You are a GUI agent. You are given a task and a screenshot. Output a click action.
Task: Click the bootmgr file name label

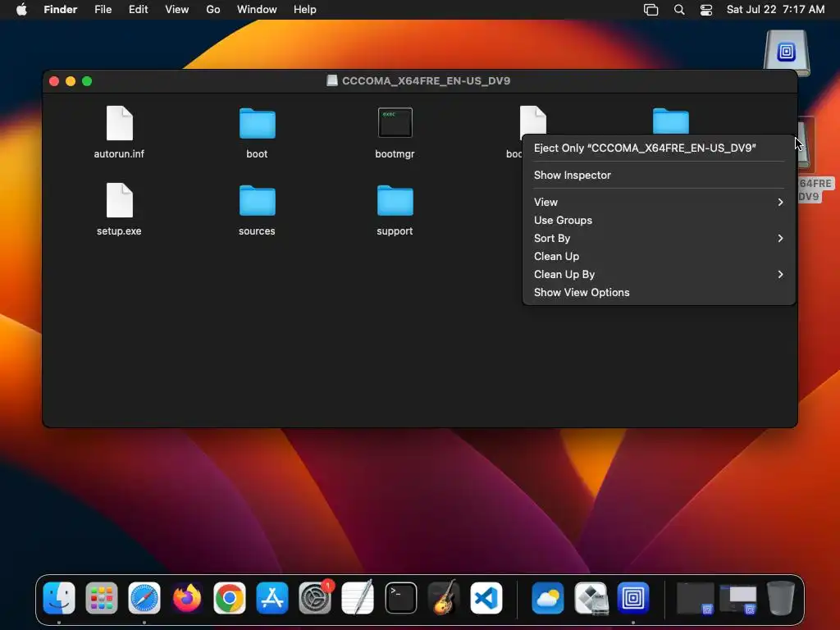pyautogui.click(x=395, y=153)
